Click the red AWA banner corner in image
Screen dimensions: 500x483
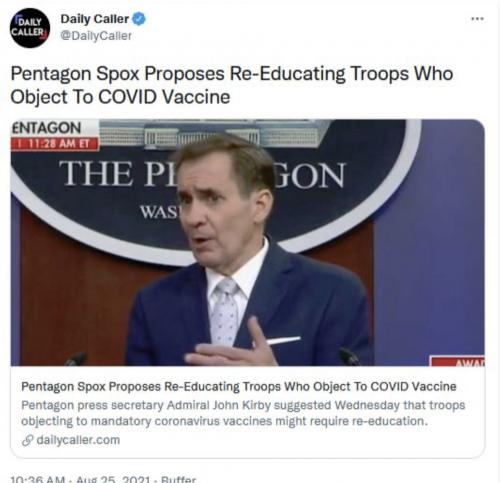point(458,361)
